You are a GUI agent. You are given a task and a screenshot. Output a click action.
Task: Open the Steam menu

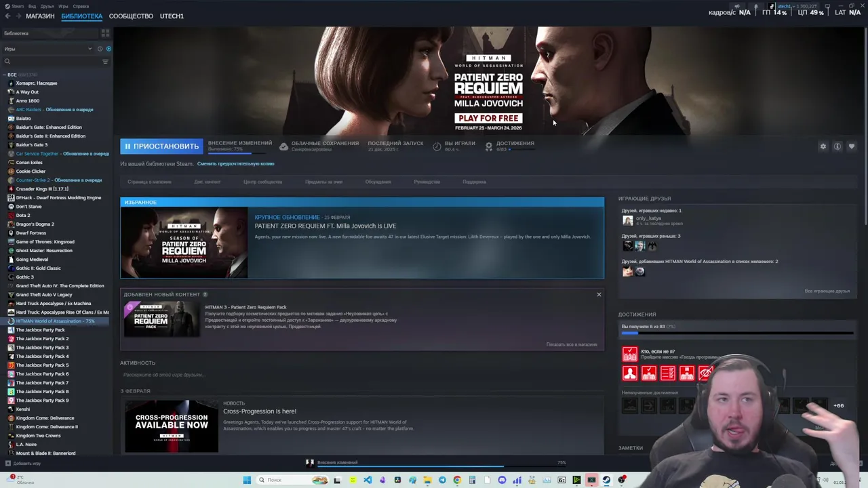click(17, 6)
